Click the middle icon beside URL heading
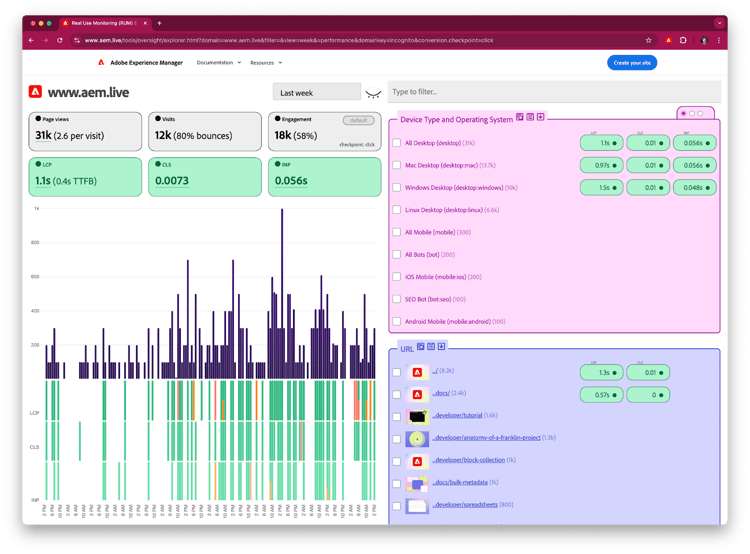This screenshot has height=554, width=750. pyautogui.click(x=431, y=346)
